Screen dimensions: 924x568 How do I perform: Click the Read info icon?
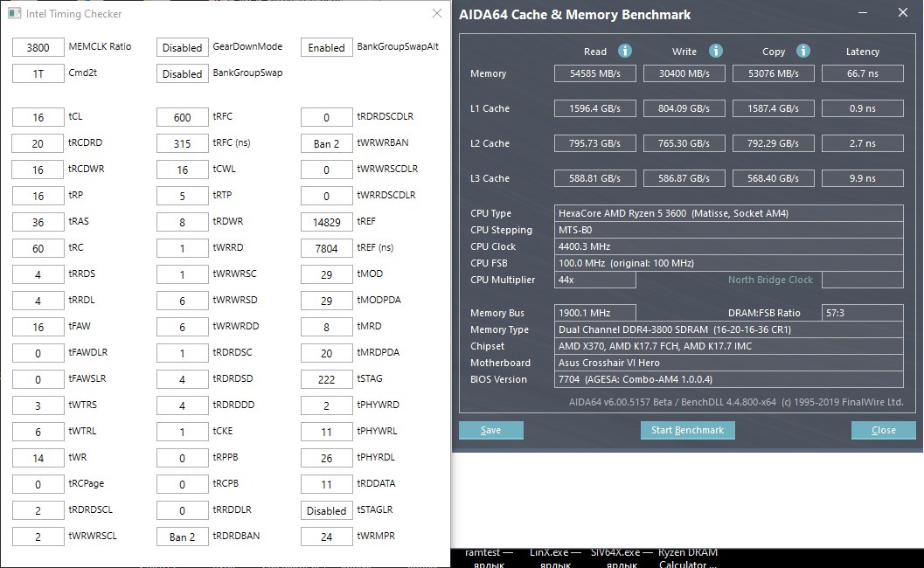tap(625, 52)
